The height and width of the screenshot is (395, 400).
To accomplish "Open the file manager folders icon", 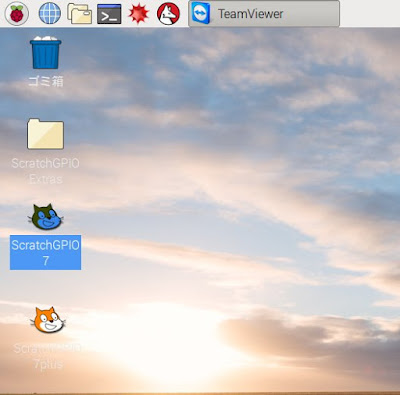I will (79, 13).
